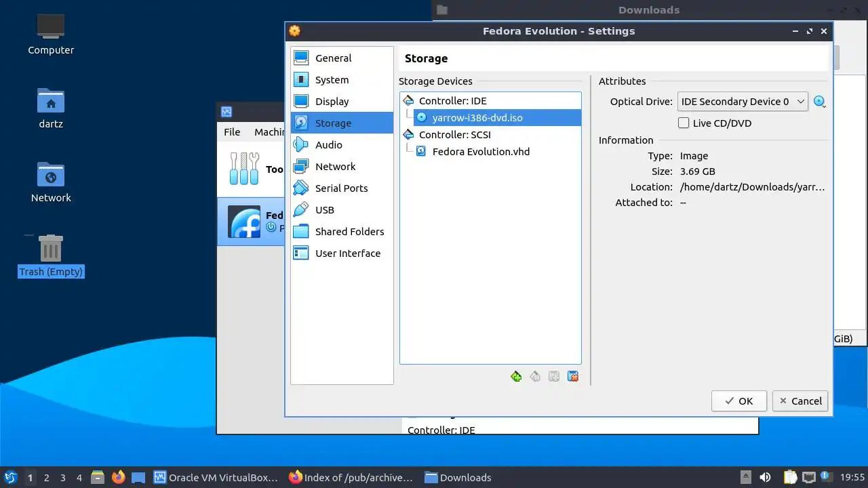Screen dimensions: 868x488
Task: Open the General settings category
Action: tap(342, 58)
